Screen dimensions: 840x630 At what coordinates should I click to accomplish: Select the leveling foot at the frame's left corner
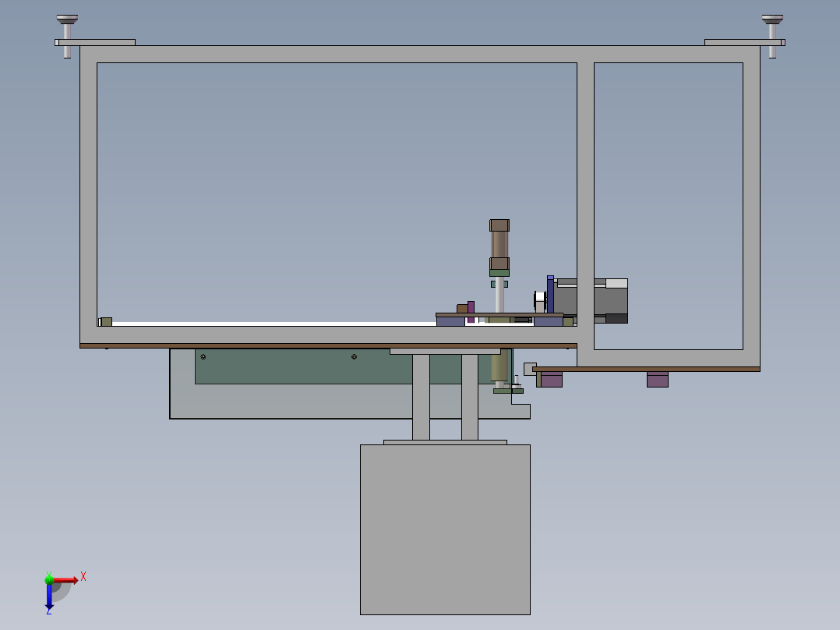67,36
